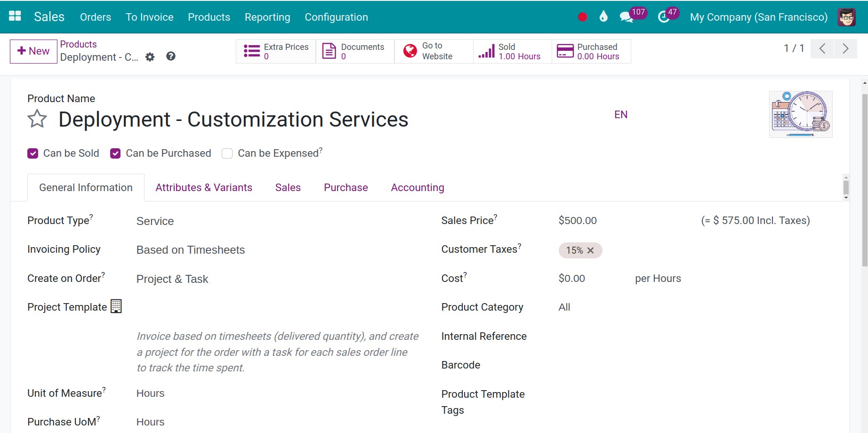Click the Go to Website globe icon
Image resolution: width=868 pixels, height=433 pixels.
coord(409,50)
